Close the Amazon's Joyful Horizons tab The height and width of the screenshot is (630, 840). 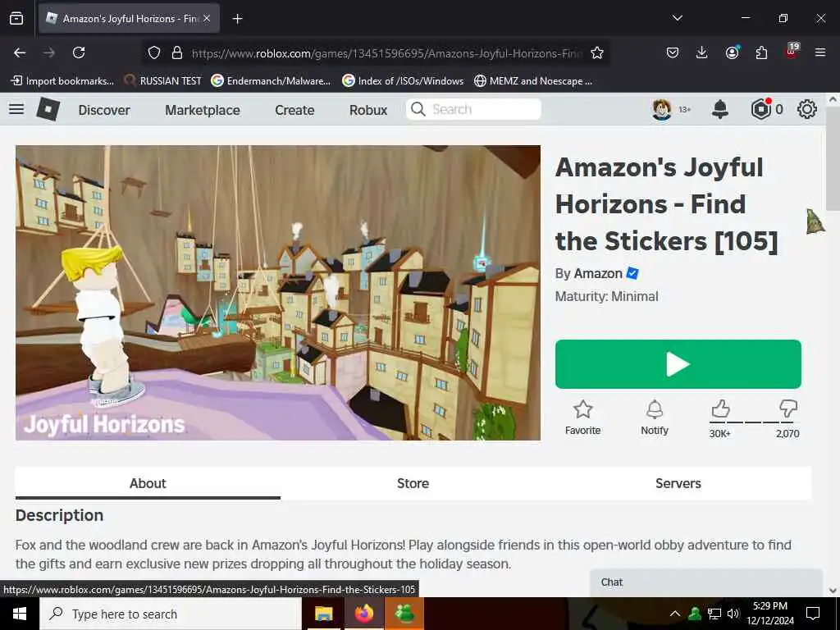207,18
